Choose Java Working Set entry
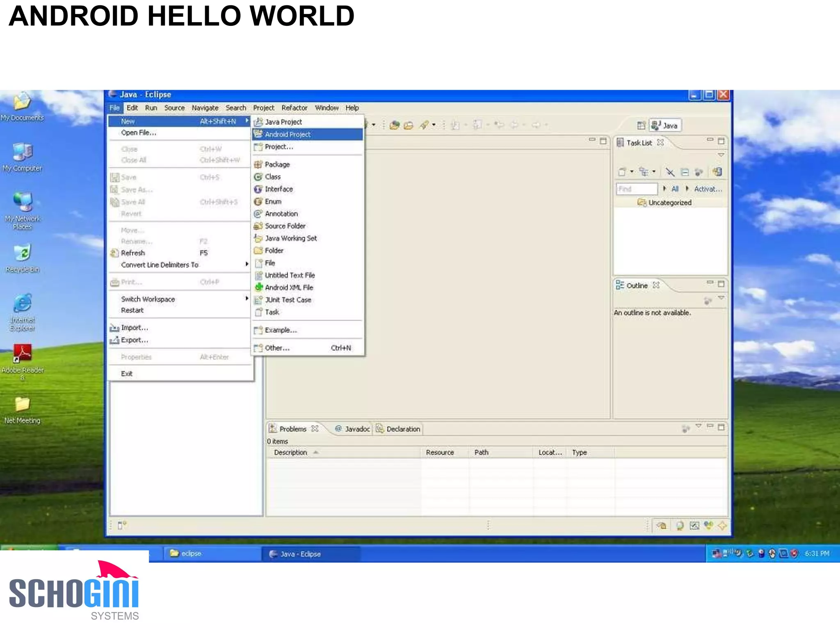840x630 pixels. pyautogui.click(x=307, y=238)
